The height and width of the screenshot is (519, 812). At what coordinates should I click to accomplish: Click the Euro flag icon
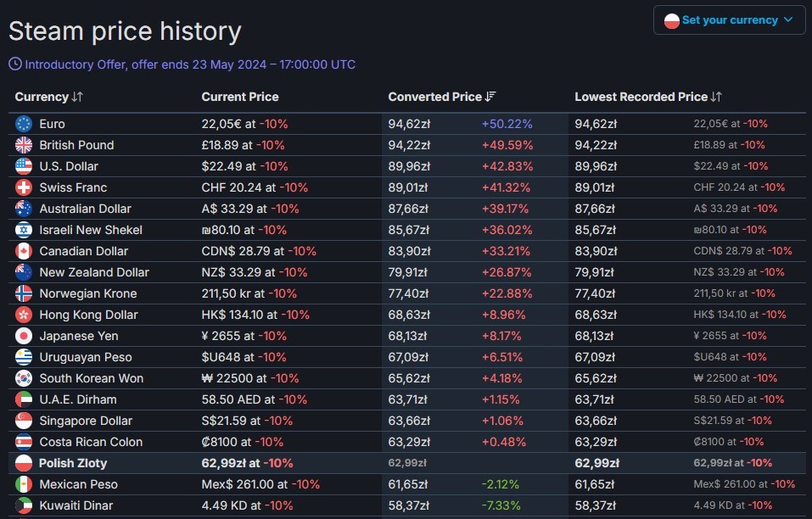coord(23,124)
